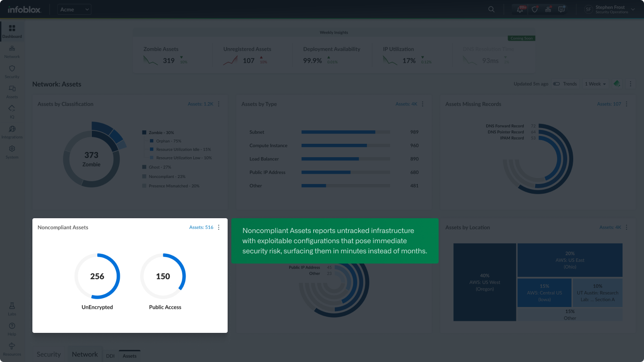Click the search magnifier icon
This screenshot has height=362, width=644.
tap(491, 9)
